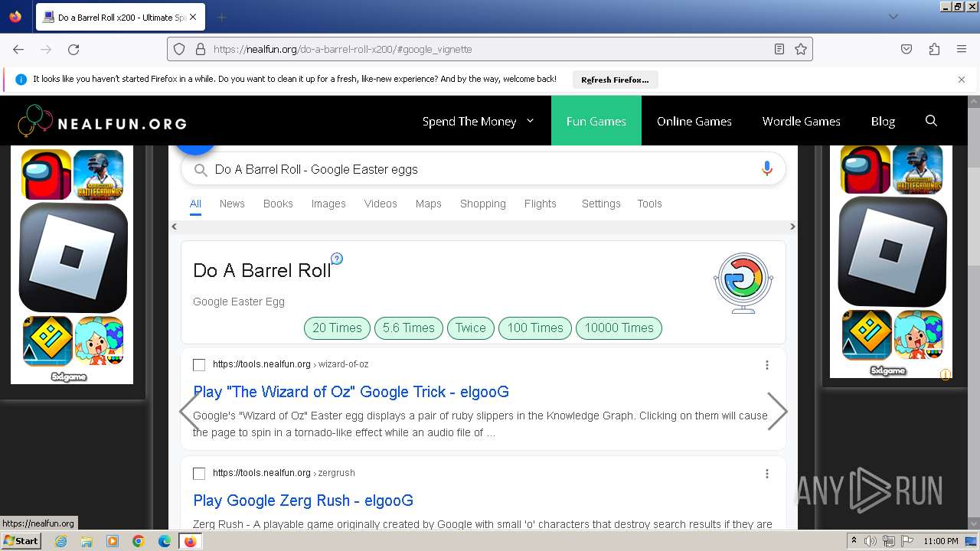Click the 5.6 Times pill button

click(x=409, y=328)
